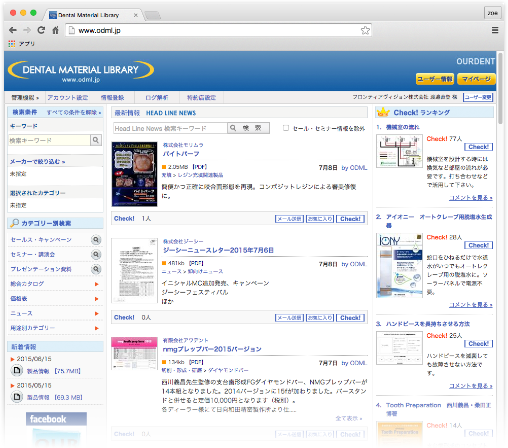Toggle セール・セミナー情報を除外 checkbox

pyautogui.click(x=286, y=128)
